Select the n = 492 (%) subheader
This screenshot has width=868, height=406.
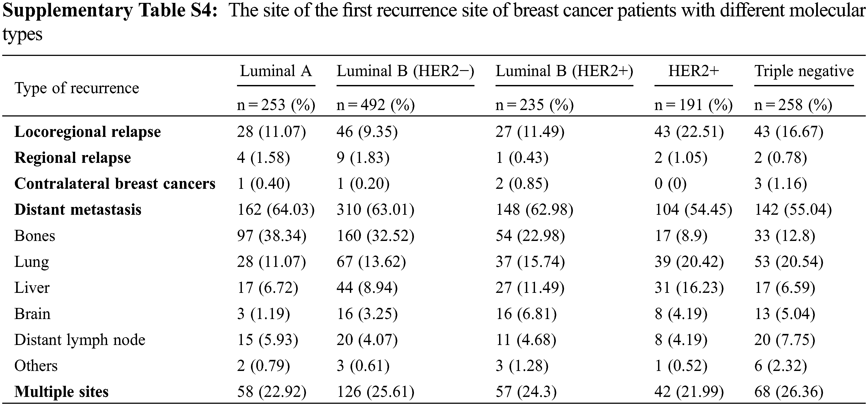click(375, 105)
